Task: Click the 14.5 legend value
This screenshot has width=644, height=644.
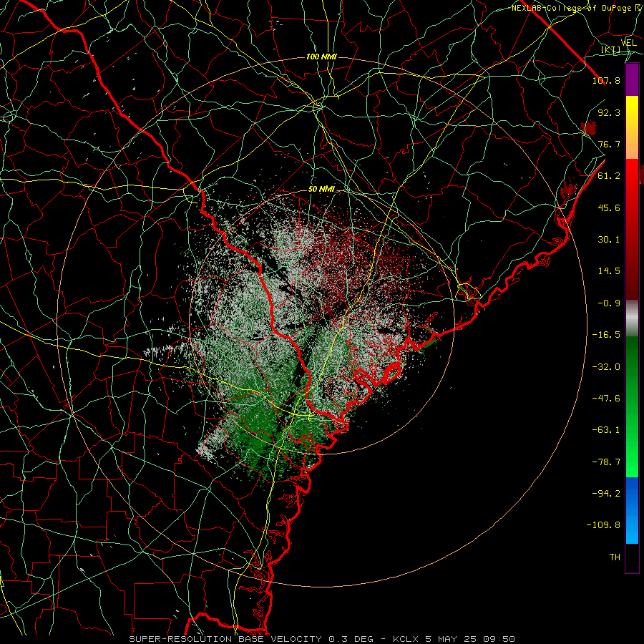Action: coord(609,271)
